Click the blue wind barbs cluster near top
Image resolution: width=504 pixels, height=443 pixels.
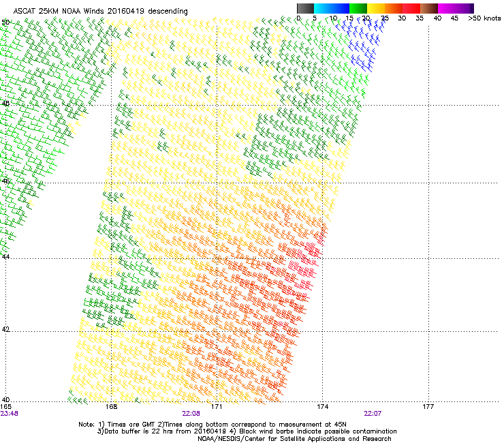(362, 44)
